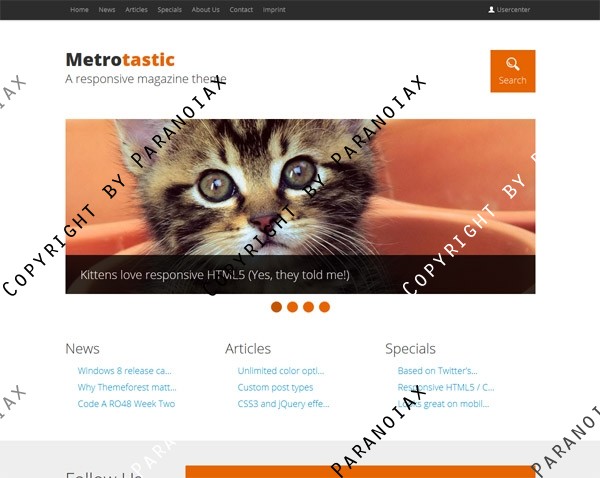
Task: Open the Contact page
Action: pos(241,10)
